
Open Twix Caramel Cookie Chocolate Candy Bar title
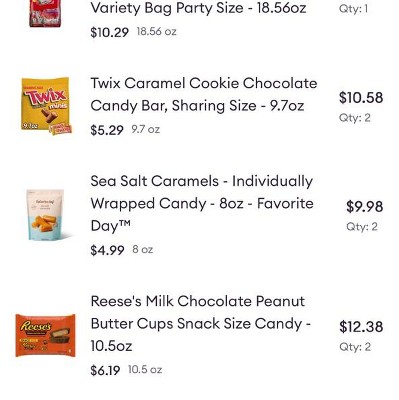point(204,94)
